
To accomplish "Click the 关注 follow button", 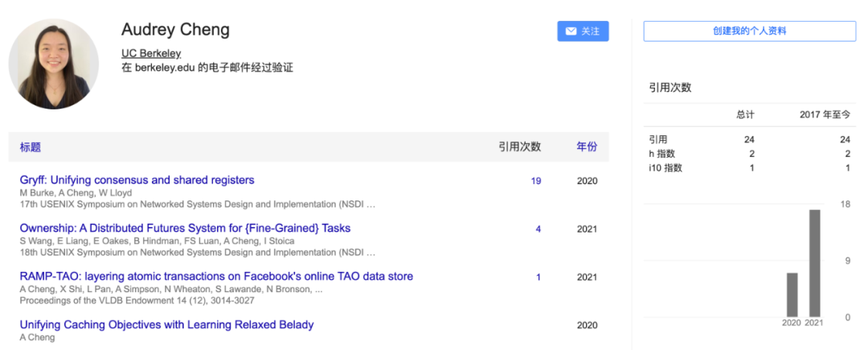I will pos(583,31).
